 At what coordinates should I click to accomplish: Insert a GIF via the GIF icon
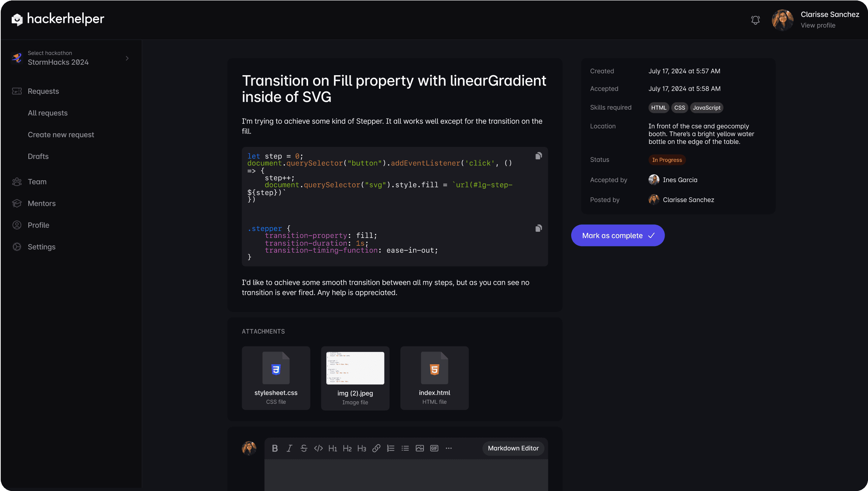[x=434, y=448]
